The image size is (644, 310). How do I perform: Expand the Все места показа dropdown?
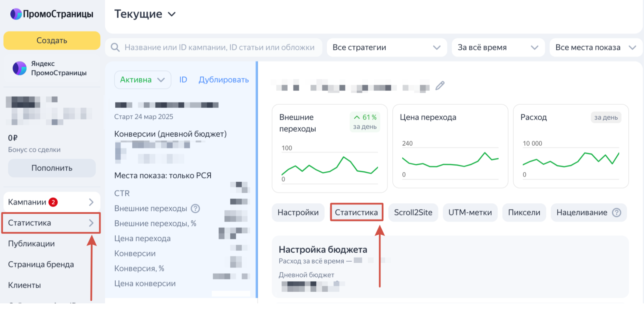pyautogui.click(x=595, y=48)
